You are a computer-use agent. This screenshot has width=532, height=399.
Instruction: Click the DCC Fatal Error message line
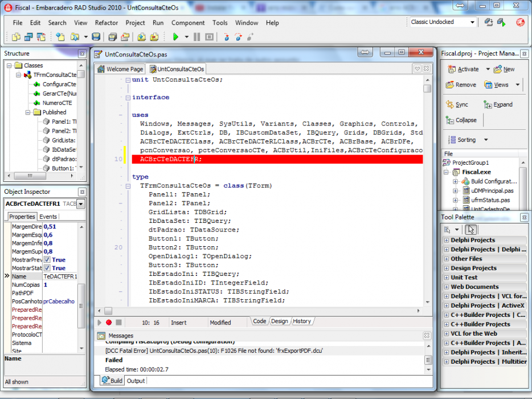point(214,351)
